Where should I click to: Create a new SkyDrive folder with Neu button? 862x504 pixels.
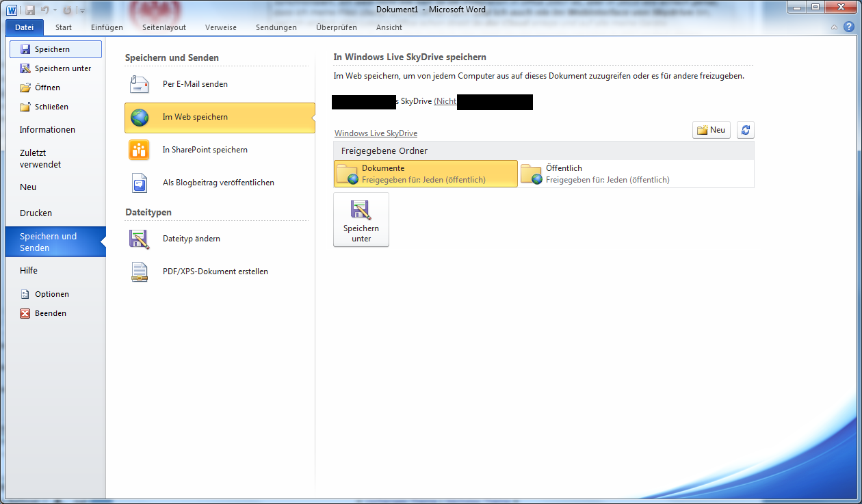(x=711, y=130)
